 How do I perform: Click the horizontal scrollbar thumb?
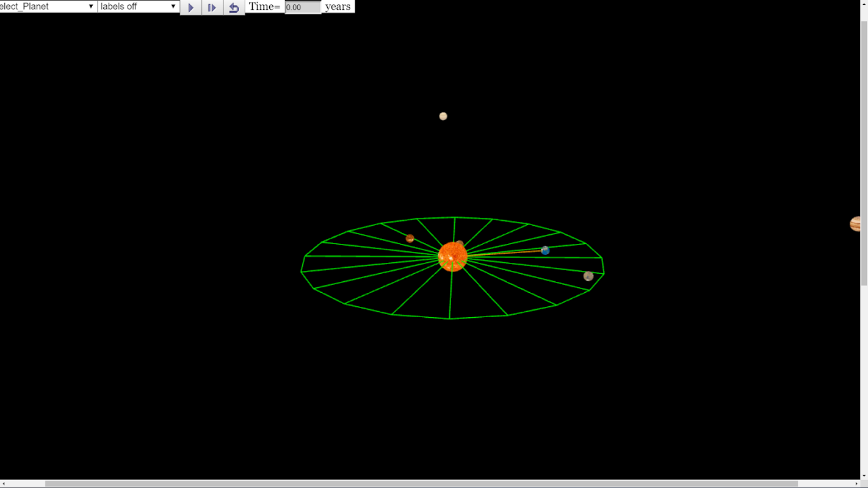(421, 484)
